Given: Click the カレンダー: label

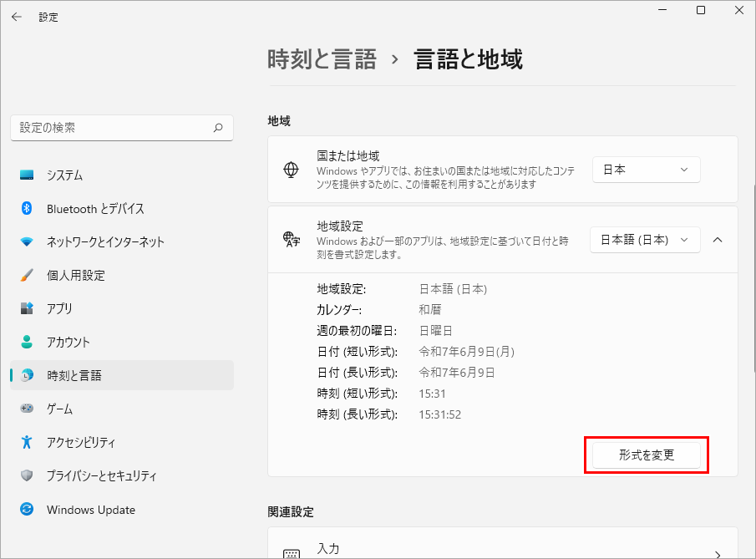Looking at the screenshot, I should [339, 310].
